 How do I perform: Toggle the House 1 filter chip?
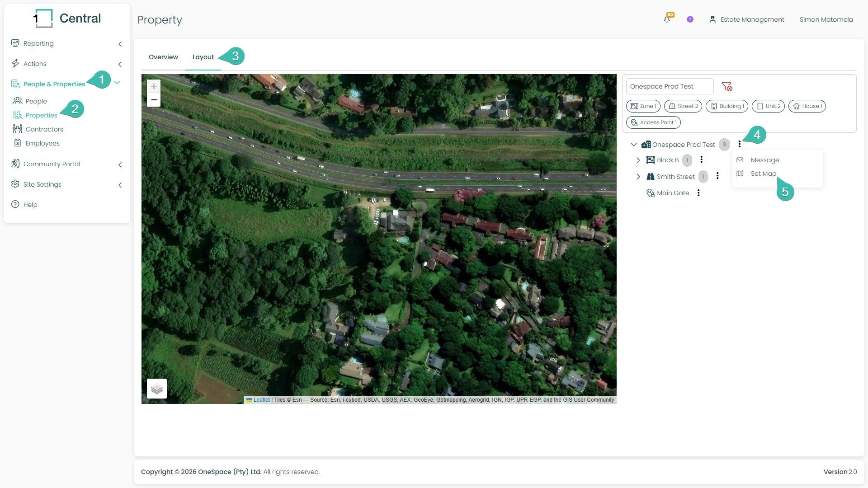pyautogui.click(x=807, y=106)
